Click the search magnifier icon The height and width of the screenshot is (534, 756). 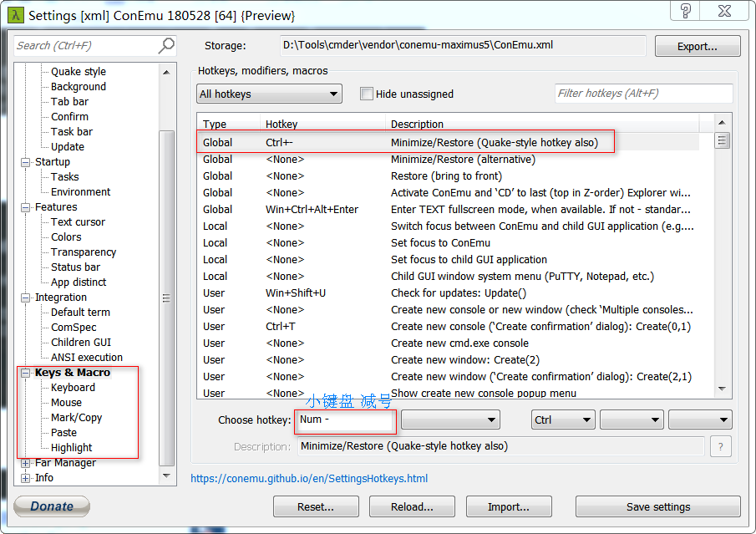coord(166,46)
